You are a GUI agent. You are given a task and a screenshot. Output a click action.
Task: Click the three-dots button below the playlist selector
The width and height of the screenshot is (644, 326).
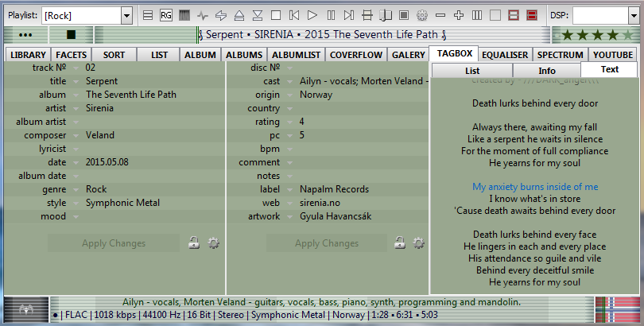25,35
